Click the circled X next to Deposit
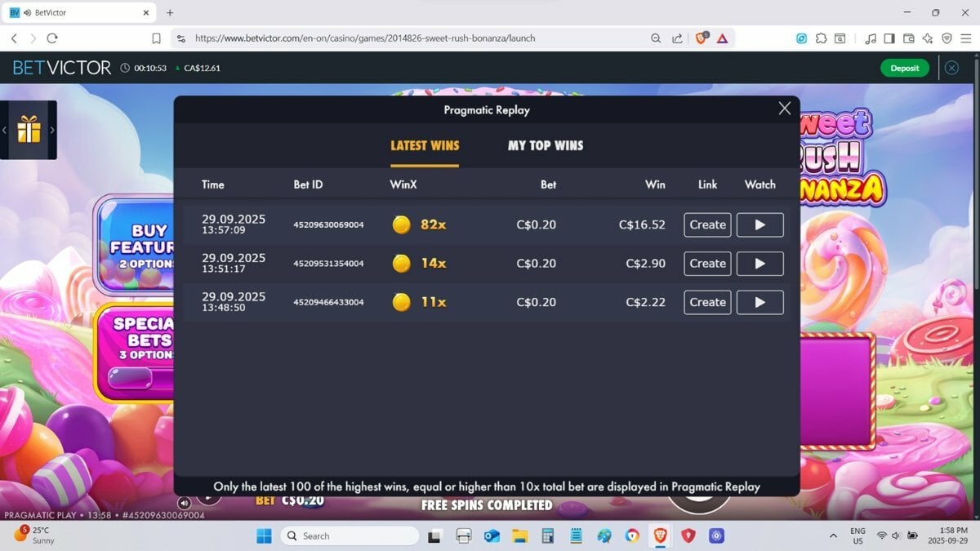 [951, 68]
